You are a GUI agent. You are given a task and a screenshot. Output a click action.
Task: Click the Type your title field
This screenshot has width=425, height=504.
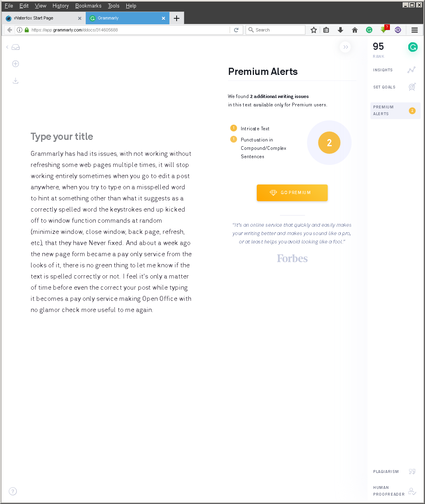pyautogui.click(x=62, y=137)
